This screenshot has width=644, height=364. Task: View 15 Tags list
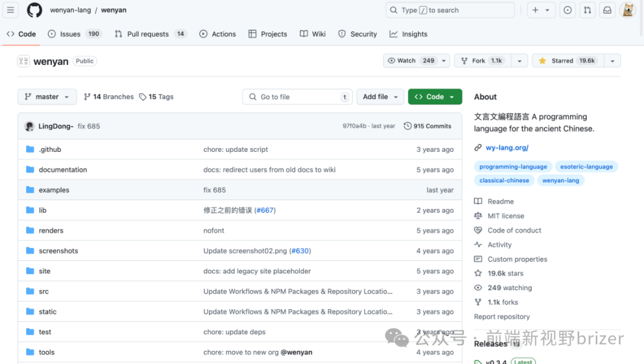pyautogui.click(x=156, y=97)
